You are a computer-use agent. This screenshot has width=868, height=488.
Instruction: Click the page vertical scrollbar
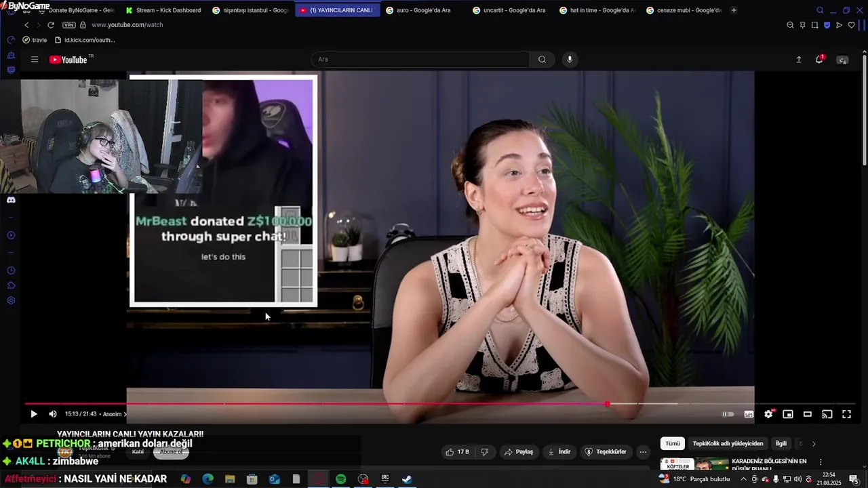tap(864, 108)
